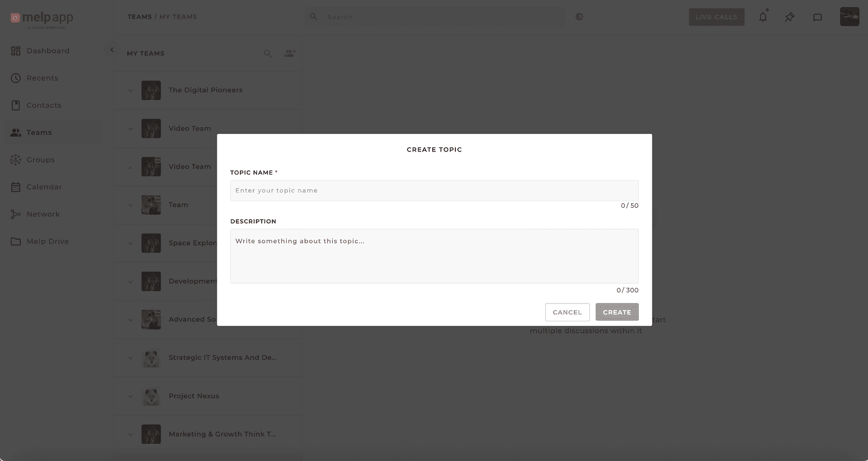This screenshot has height=461, width=868.
Task: Click the Topic Name input field
Action: (x=434, y=190)
